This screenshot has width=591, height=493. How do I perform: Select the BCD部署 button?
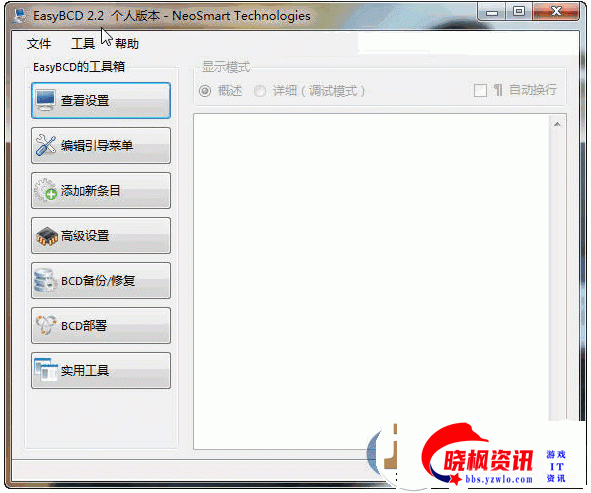coord(101,325)
